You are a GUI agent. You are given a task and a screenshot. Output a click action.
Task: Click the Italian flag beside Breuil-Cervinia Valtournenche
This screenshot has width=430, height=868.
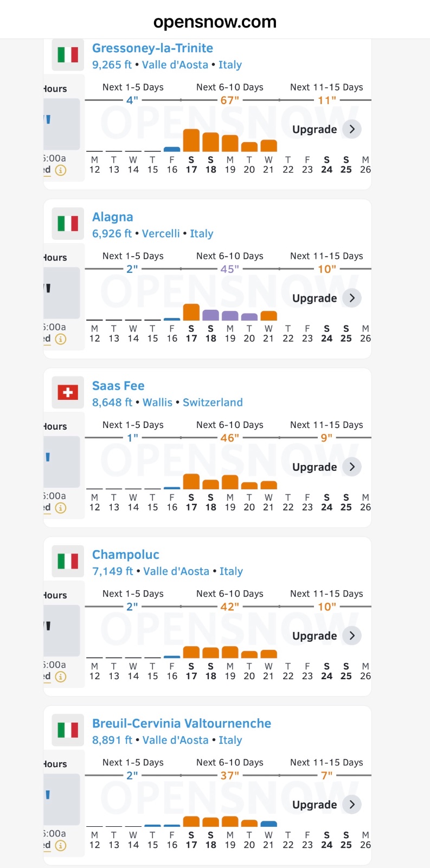pos(68,730)
